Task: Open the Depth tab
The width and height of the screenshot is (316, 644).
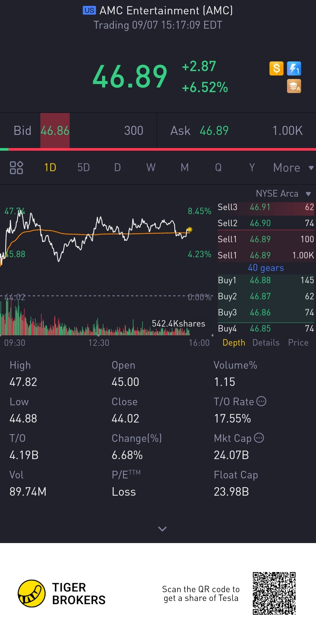Action: coord(234,342)
